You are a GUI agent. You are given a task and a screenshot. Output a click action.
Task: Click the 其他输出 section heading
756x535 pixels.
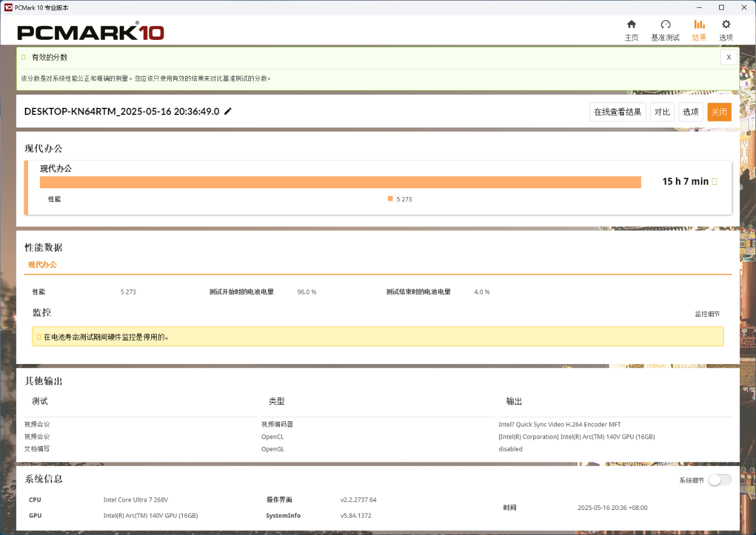[x=43, y=381]
